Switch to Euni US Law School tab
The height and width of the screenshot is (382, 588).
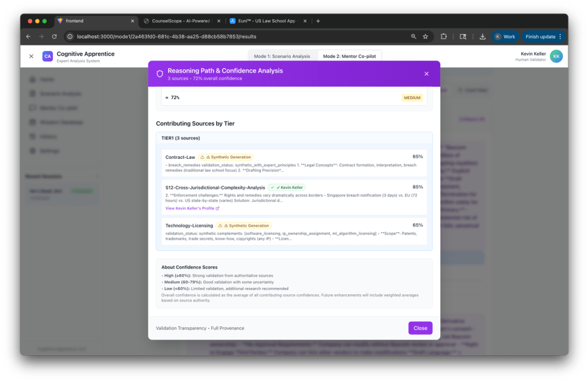coord(268,21)
